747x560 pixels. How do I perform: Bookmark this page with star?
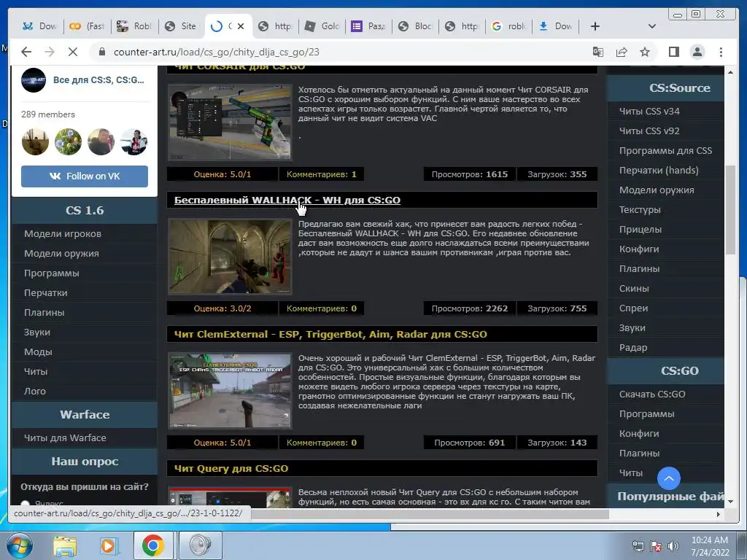645,52
